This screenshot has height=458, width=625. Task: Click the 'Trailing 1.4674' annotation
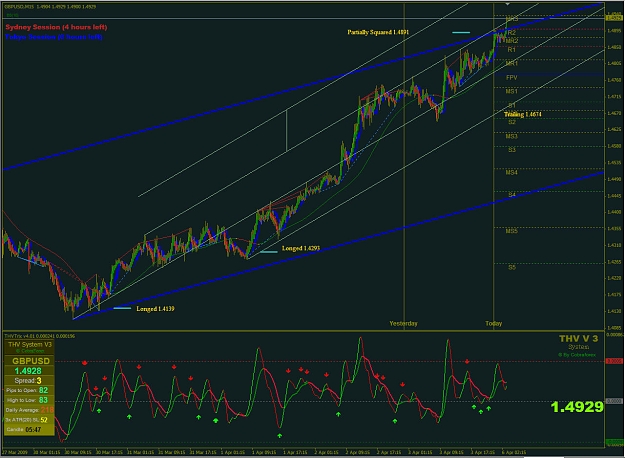(523, 114)
